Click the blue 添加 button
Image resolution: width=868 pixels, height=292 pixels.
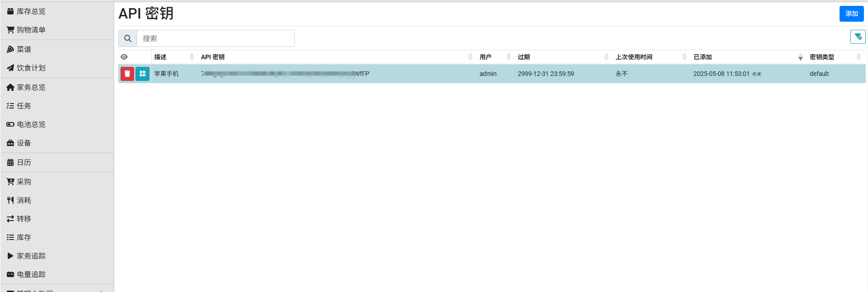point(851,14)
